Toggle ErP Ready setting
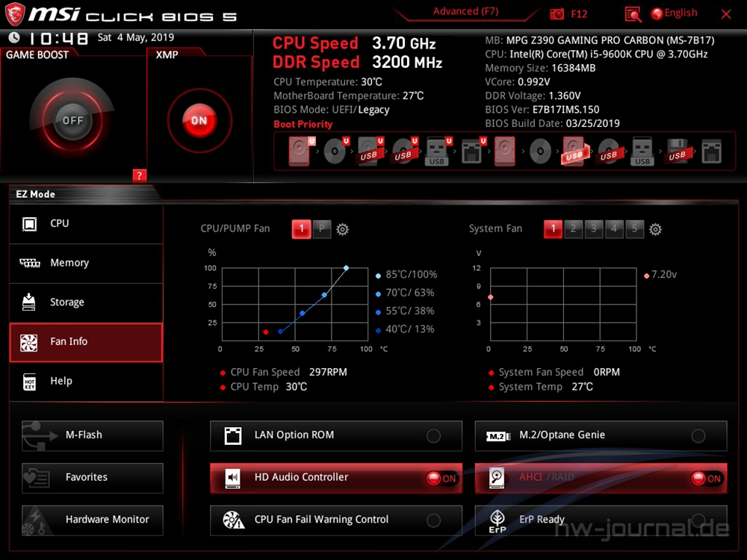747x560 pixels. click(x=698, y=520)
